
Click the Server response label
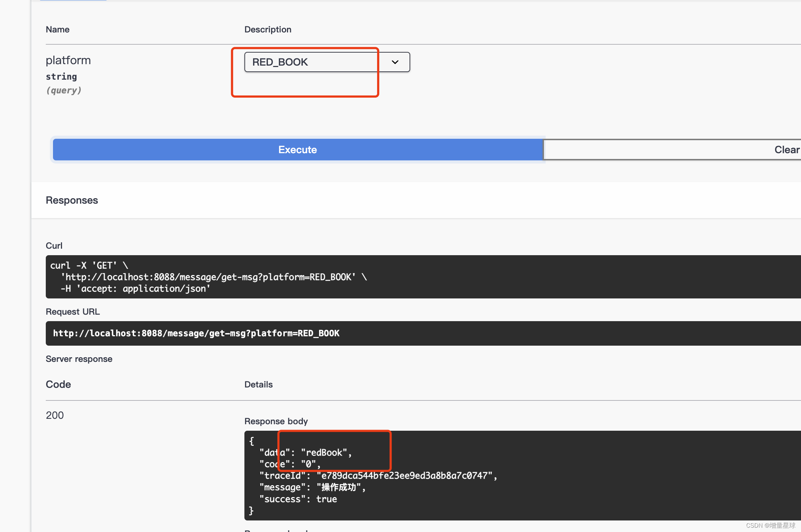coord(79,359)
